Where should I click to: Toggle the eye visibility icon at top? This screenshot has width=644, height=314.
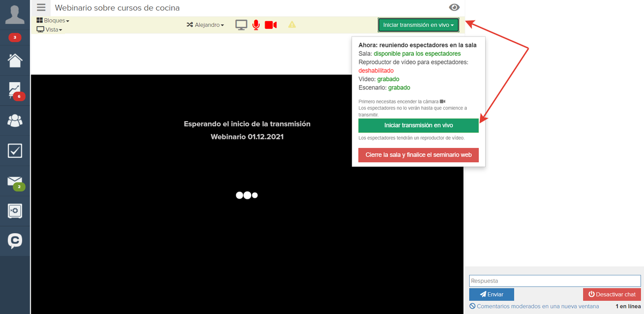click(x=455, y=8)
